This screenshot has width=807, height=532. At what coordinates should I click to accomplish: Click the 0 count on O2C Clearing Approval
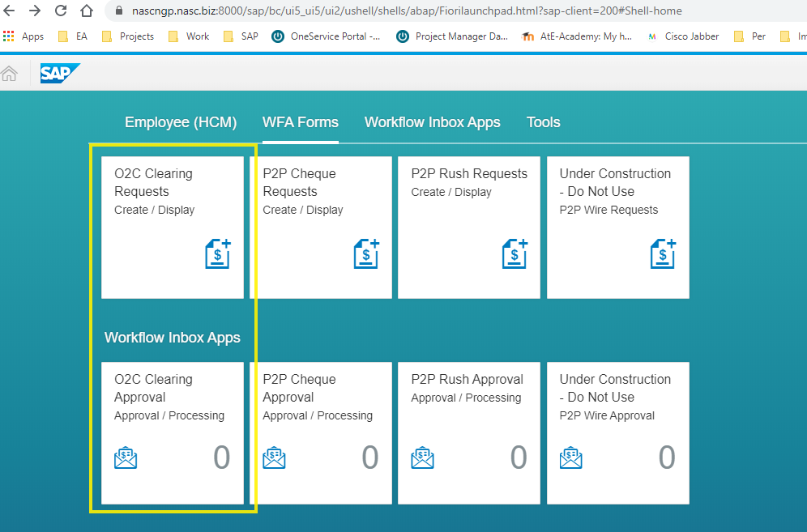coord(222,458)
